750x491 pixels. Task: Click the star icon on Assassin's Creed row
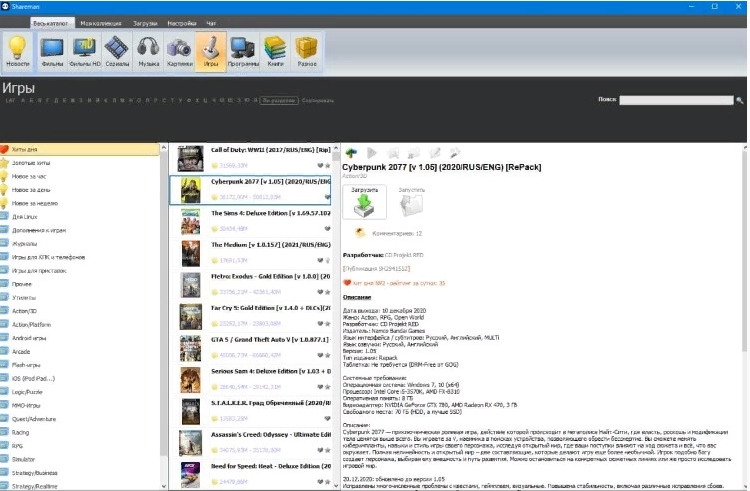click(328, 450)
